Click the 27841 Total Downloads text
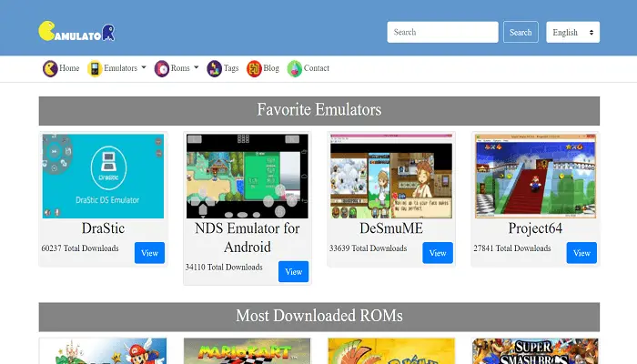Viewport: 637px width, 364px height. tap(511, 248)
